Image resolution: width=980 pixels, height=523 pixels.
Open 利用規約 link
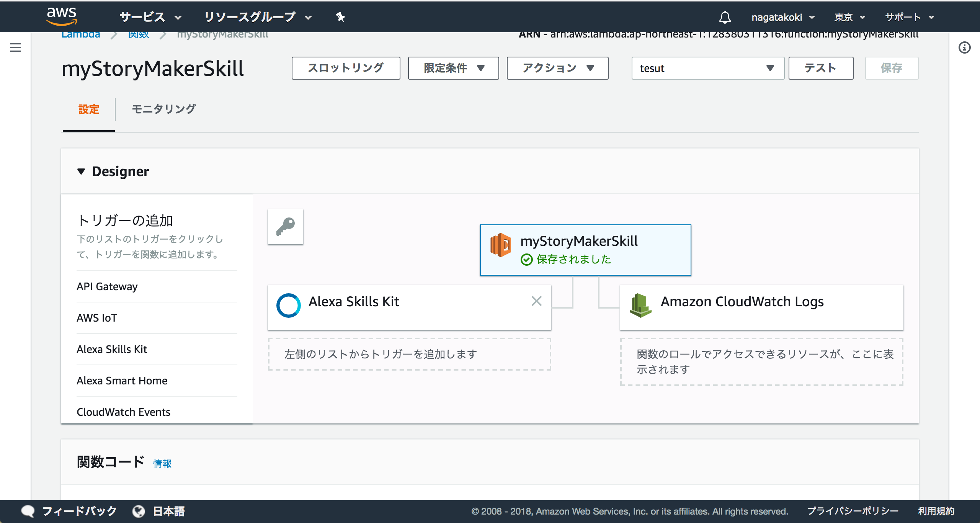coord(936,511)
